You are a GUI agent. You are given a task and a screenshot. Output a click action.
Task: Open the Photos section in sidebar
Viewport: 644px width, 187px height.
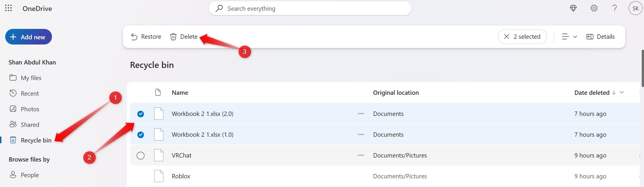coord(30,109)
